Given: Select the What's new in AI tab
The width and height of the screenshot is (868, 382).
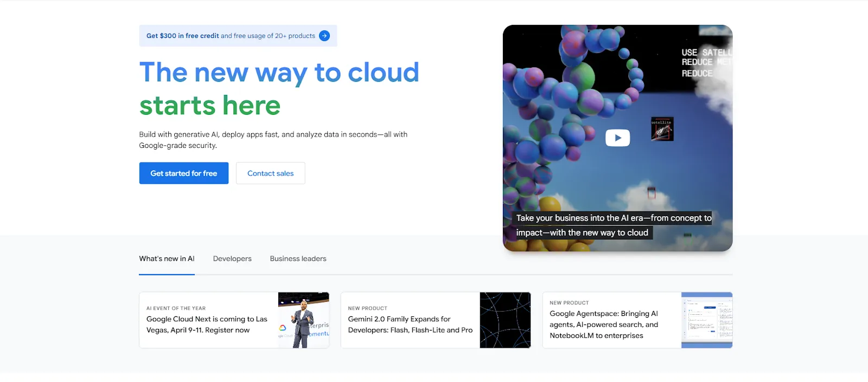Looking at the screenshot, I should point(167,259).
